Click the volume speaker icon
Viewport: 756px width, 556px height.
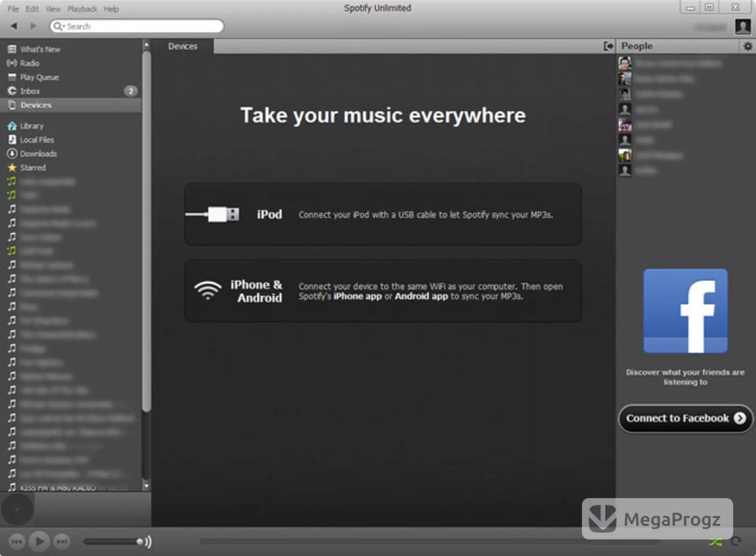[x=148, y=542]
